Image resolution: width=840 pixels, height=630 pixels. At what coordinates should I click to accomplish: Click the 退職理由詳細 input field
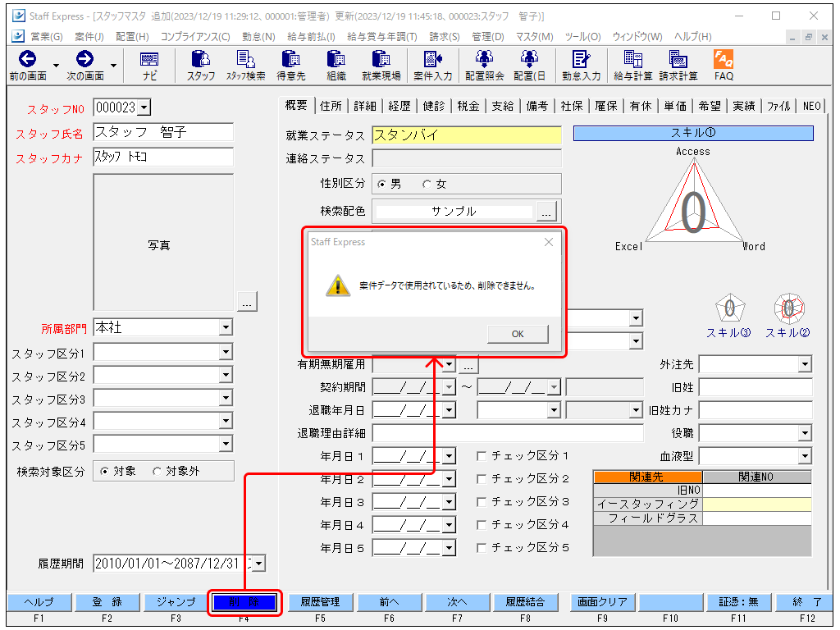(x=508, y=433)
